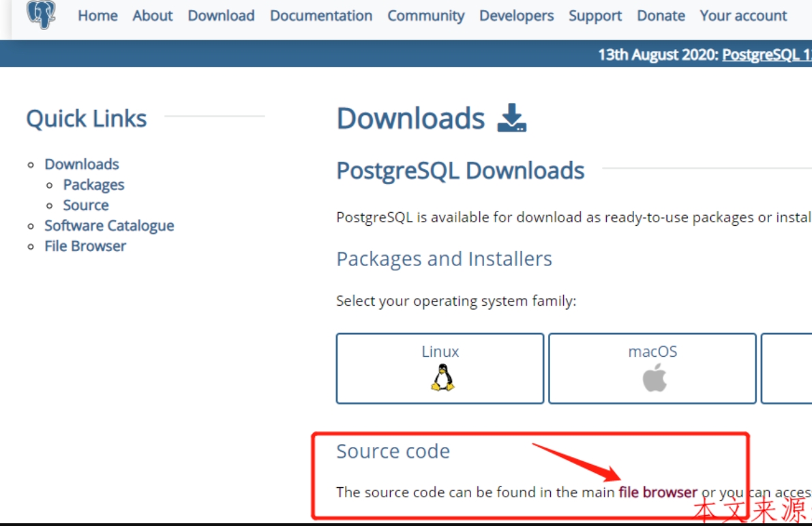Open the Community navigation item
The image size is (812, 526).
coord(425,16)
